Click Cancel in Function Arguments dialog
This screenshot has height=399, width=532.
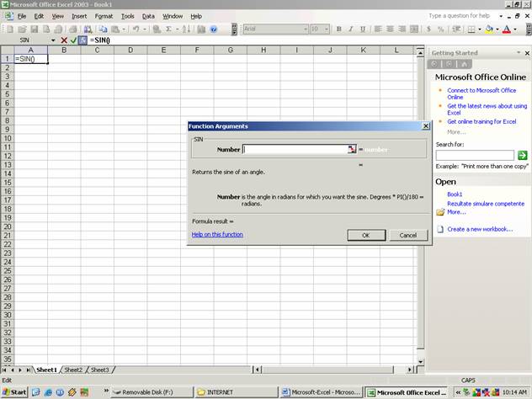[408, 235]
